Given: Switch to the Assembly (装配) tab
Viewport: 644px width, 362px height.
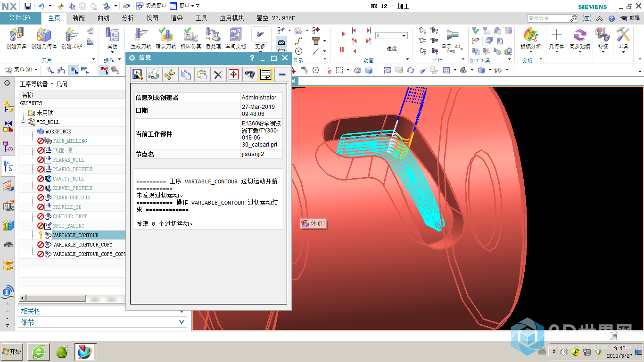Looking at the screenshot, I should coord(79,18).
